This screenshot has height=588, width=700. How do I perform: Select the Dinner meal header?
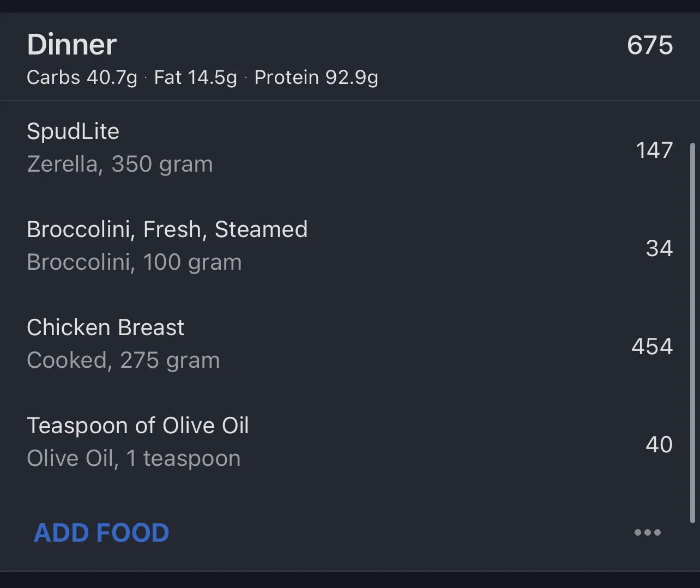click(72, 45)
